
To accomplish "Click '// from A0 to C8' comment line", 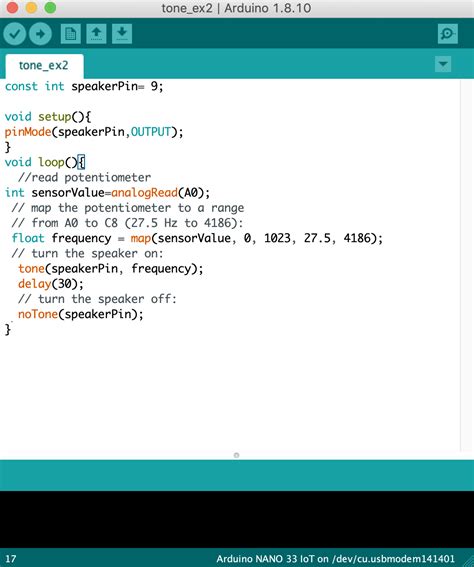I will [127, 223].
